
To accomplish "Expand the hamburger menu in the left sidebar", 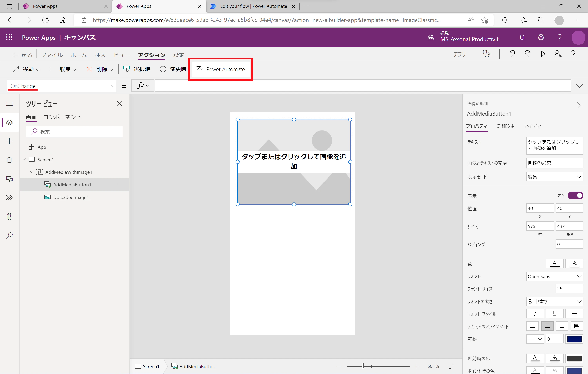I will (9, 104).
